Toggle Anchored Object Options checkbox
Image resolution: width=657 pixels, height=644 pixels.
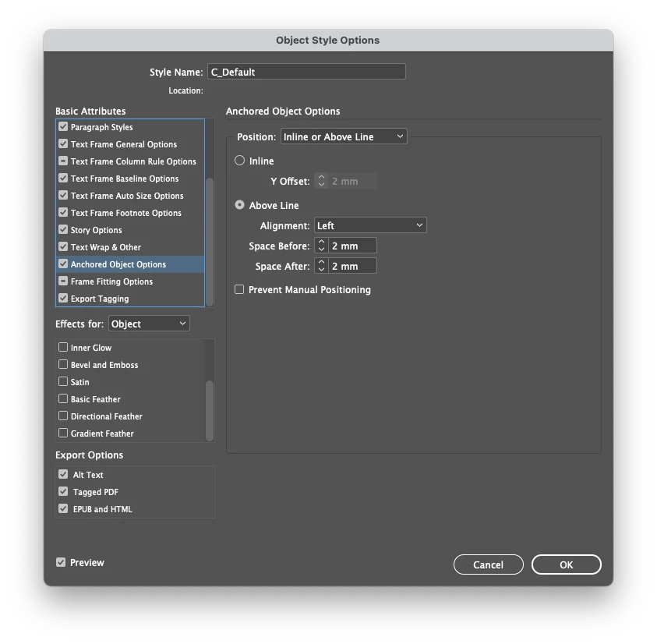pos(63,264)
